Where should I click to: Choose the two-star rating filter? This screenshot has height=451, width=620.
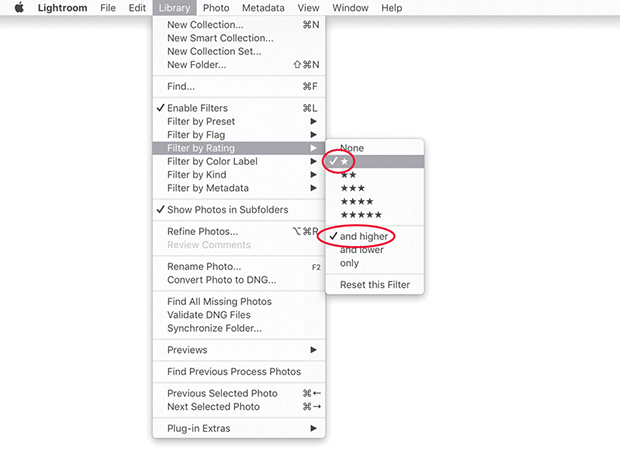tap(349, 175)
